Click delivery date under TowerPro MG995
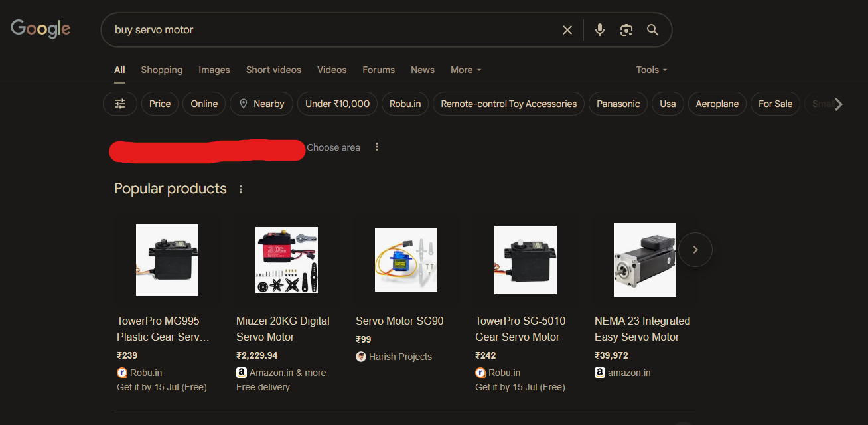 pos(162,387)
